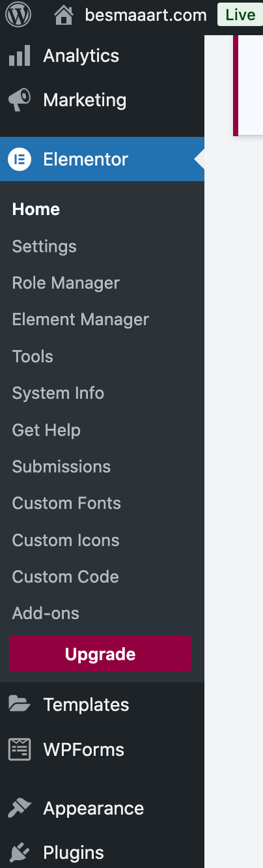Go to Element Manager
This screenshot has width=263, height=868.
pyautogui.click(x=81, y=319)
